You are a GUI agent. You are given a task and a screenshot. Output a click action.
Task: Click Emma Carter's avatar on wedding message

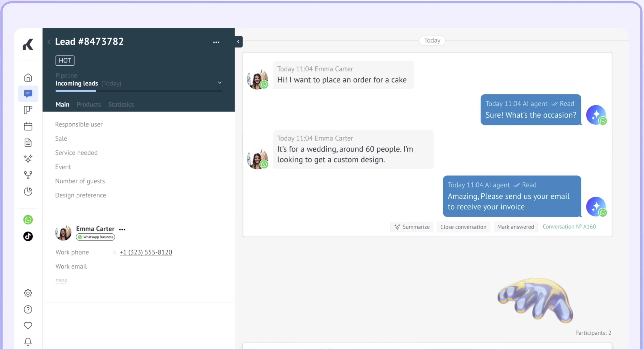[258, 159]
